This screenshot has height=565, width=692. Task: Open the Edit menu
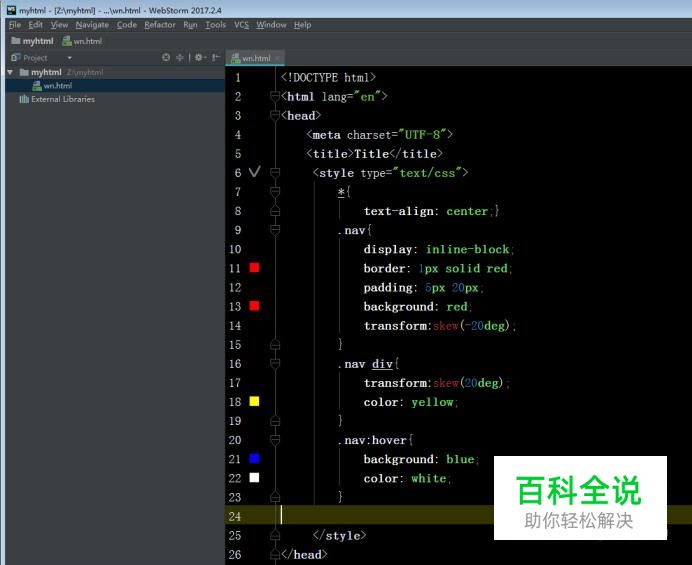click(x=35, y=25)
